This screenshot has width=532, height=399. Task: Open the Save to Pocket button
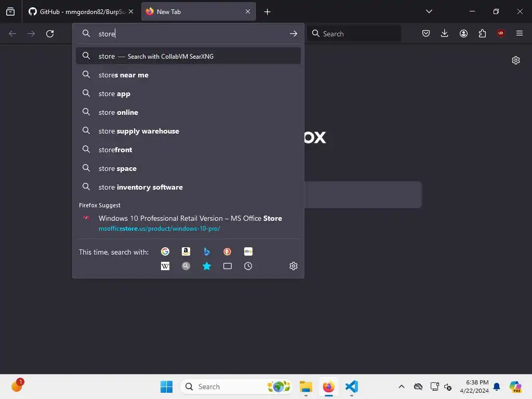point(426,33)
